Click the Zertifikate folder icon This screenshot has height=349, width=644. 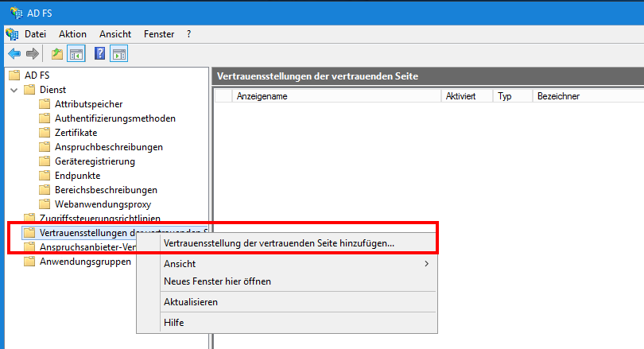[45, 133]
